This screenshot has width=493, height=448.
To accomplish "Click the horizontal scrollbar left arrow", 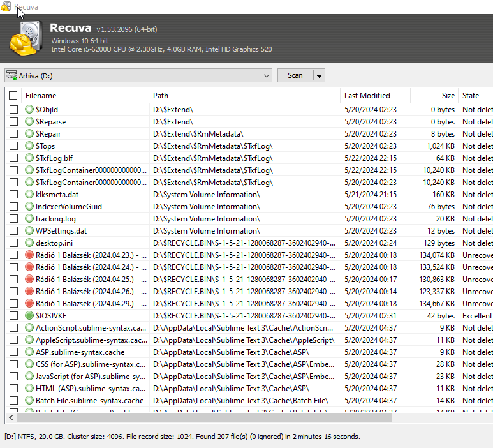I will (x=11, y=418).
